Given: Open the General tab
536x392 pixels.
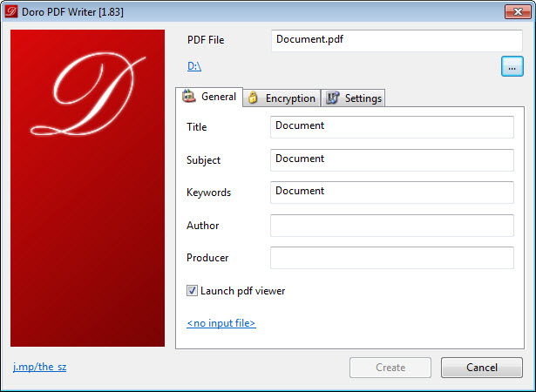Looking at the screenshot, I should point(209,97).
